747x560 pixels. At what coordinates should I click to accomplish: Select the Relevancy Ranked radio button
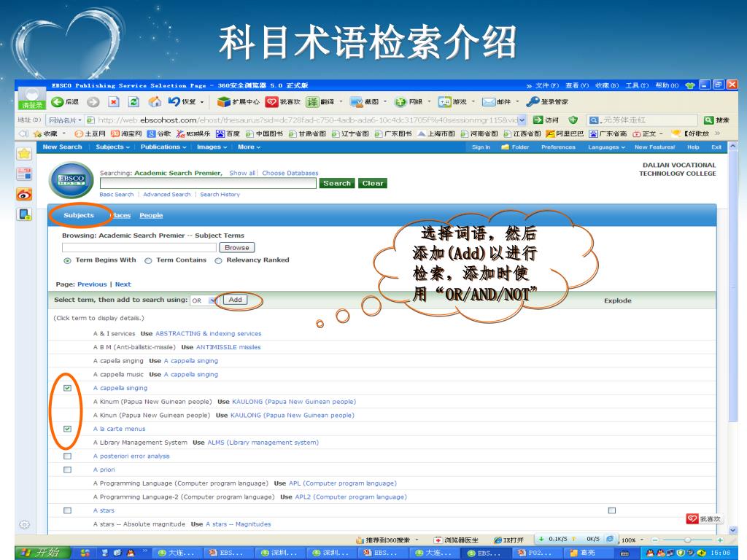(218, 260)
